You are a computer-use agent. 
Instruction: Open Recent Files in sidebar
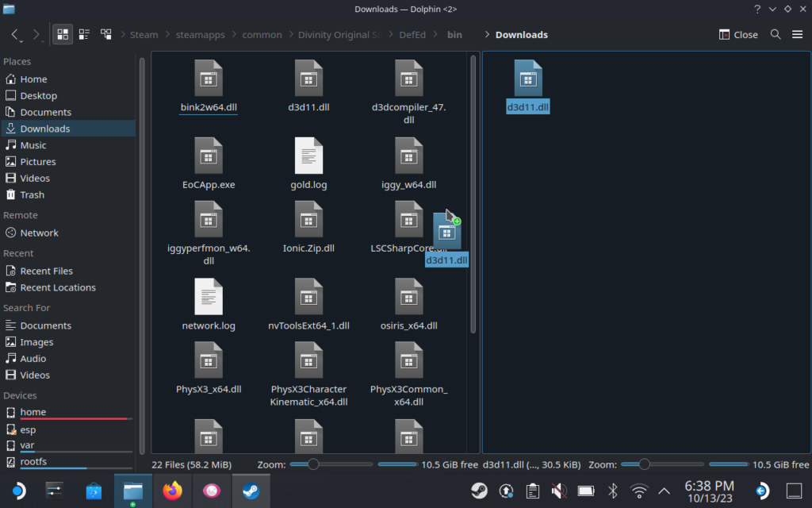click(x=68, y=271)
